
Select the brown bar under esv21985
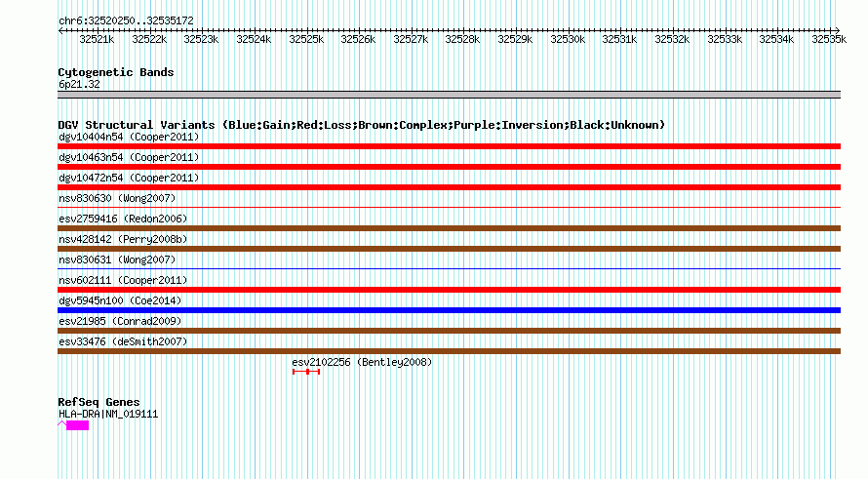pos(449,331)
